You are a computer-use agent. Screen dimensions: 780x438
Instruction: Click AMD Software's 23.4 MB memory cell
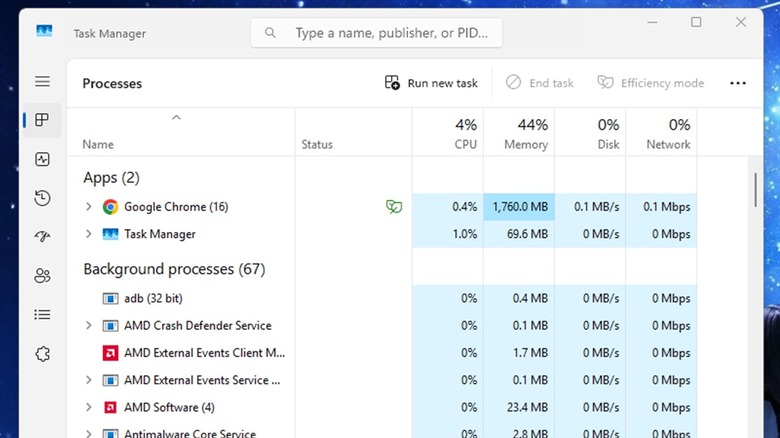(x=519, y=407)
